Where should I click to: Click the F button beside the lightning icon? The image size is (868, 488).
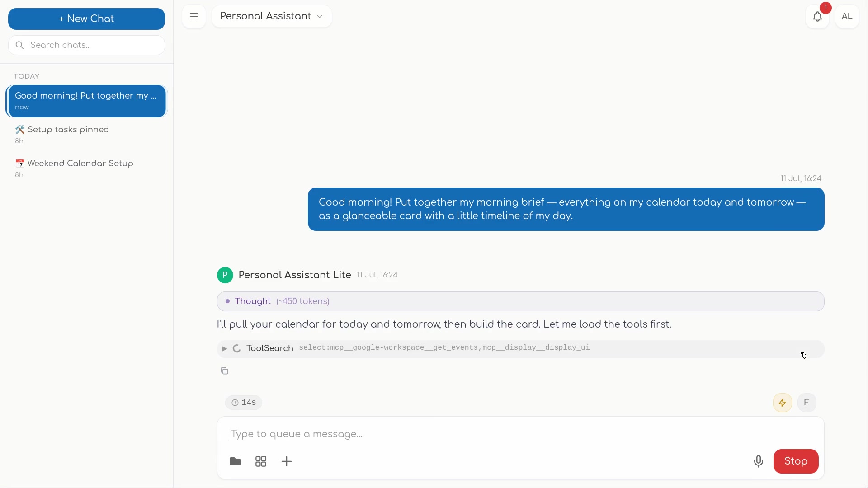807,403
